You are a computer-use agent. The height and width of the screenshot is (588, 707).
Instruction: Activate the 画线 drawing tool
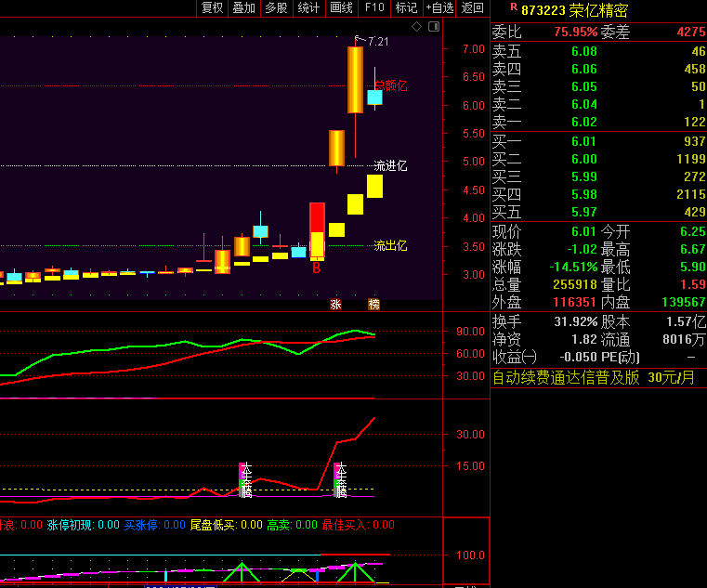click(341, 8)
